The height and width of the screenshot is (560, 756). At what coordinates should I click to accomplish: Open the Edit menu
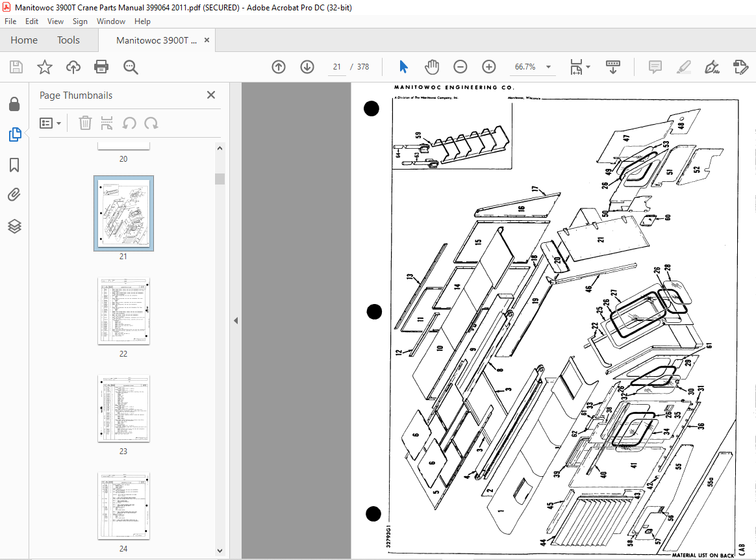tap(32, 21)
